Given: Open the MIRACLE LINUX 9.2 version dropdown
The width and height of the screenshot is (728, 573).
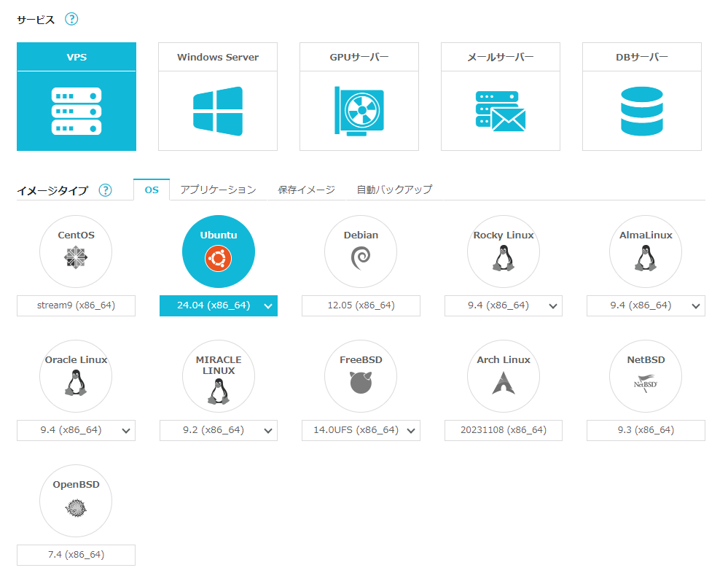Looking at the screenshot, I should pos(218,430).
